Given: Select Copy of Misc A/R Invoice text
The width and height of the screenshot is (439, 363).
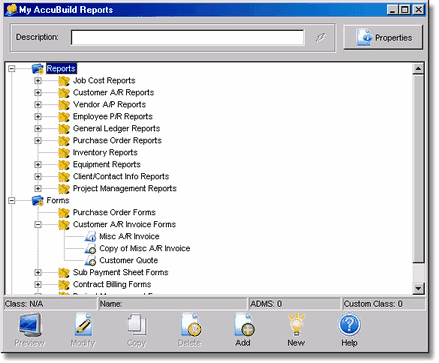Looking at the screenshot, I should 145,249.
